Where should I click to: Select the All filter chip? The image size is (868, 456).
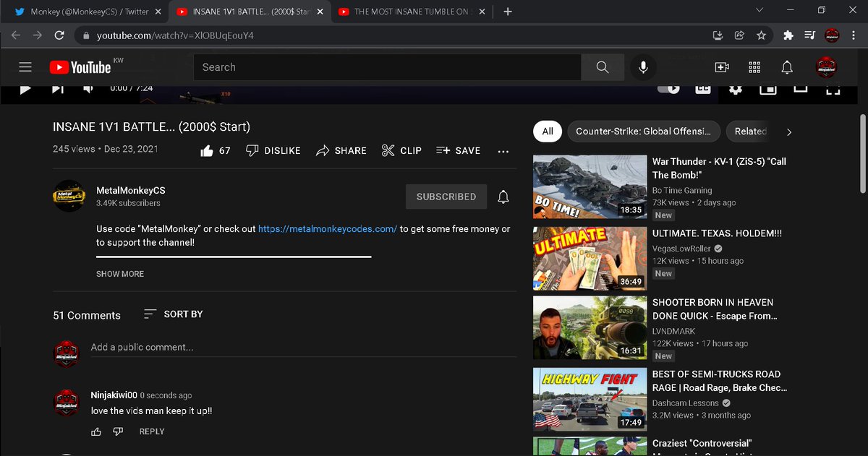click(x=548, y=131)
